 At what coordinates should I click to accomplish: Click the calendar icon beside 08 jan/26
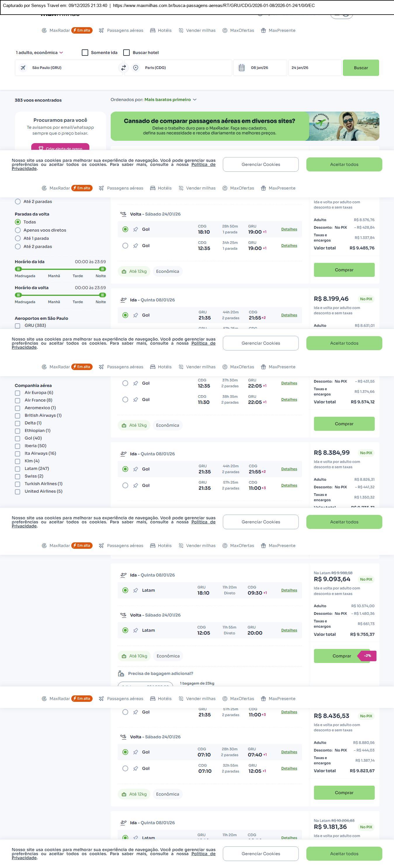[242, 68]
